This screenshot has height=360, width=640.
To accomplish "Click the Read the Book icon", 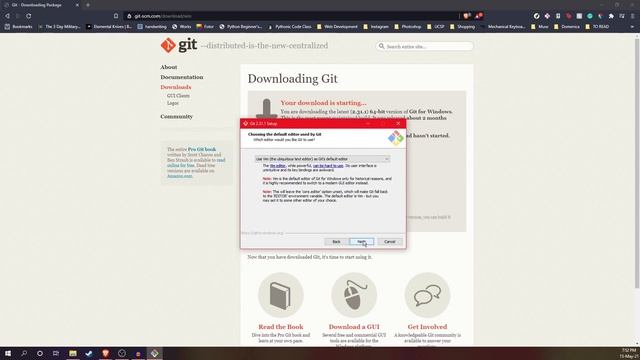I will tap(281, 295).
